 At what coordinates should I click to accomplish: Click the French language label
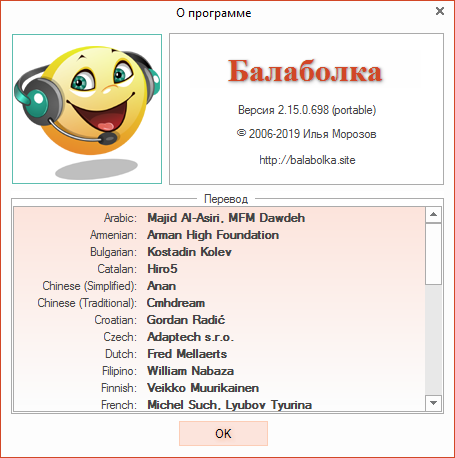pyautogui.click(x=119, y=405)
